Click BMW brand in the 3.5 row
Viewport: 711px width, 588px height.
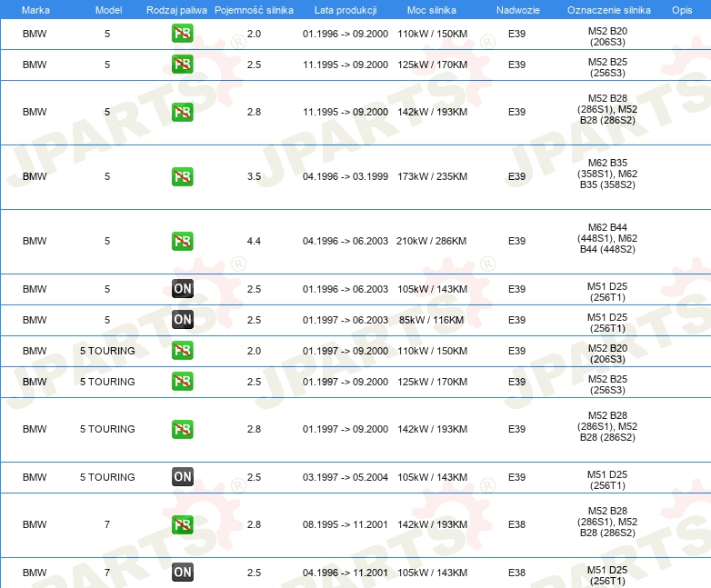pyautogui.click(x=35, y=176)
